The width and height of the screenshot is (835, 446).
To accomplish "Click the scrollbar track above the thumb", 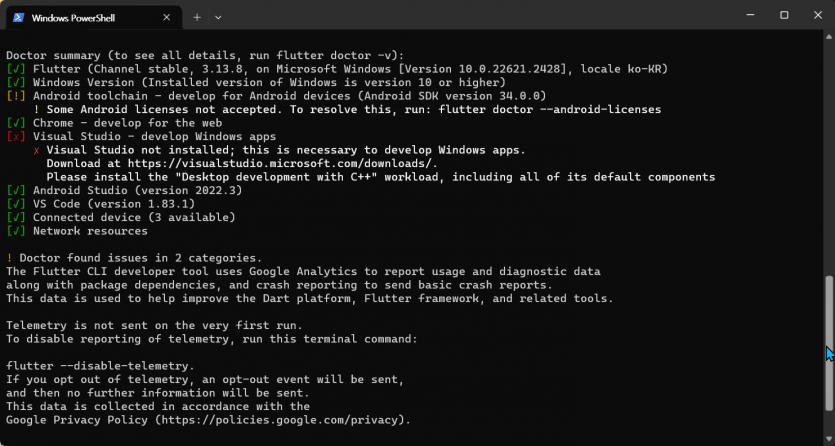I will point(829,159).
